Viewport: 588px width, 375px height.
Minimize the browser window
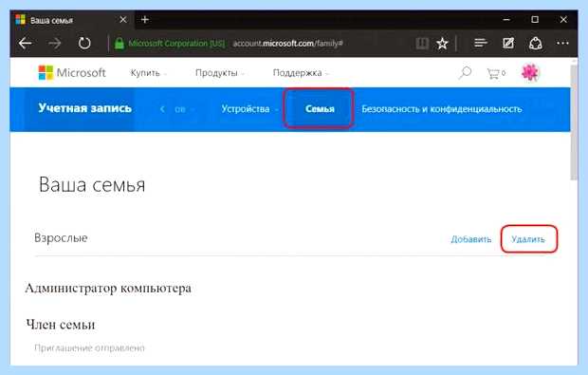point(506,20)
